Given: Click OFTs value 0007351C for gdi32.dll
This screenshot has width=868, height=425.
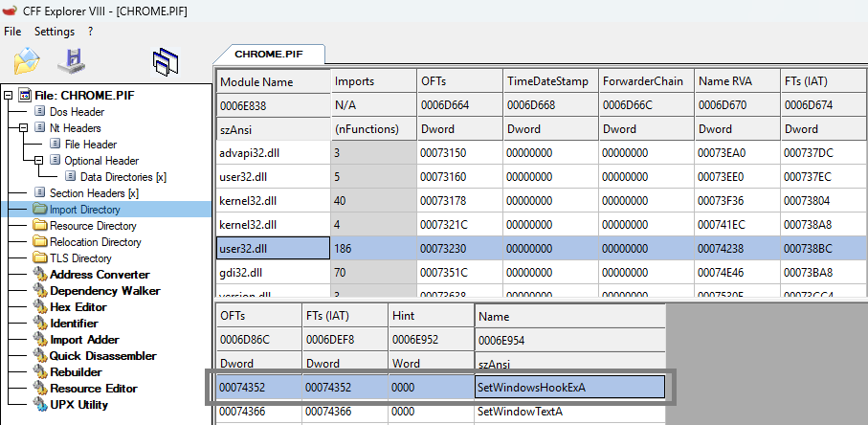Looking at the screenshot, I should [x=459, y=273].
